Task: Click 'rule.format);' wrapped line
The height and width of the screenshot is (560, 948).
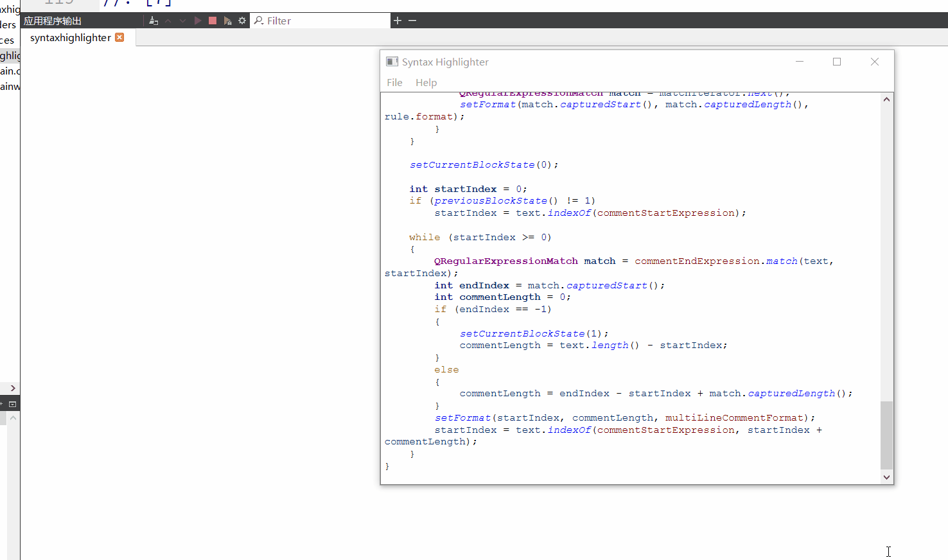Action: pos(425,117)
